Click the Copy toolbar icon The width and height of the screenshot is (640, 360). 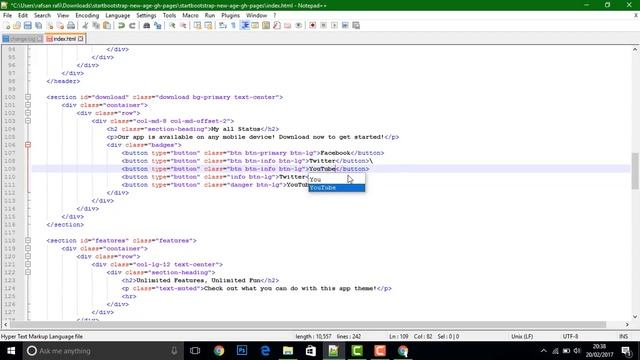click(96, 25)
